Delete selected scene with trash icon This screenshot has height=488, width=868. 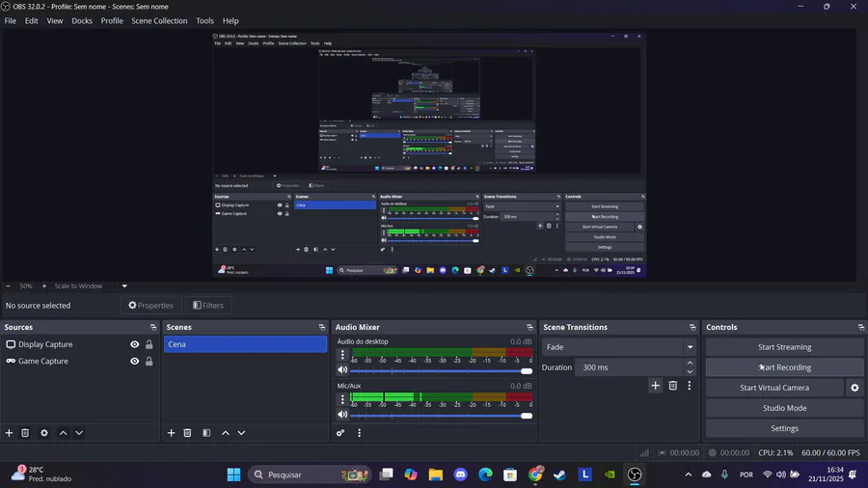(x=187, y=433)
